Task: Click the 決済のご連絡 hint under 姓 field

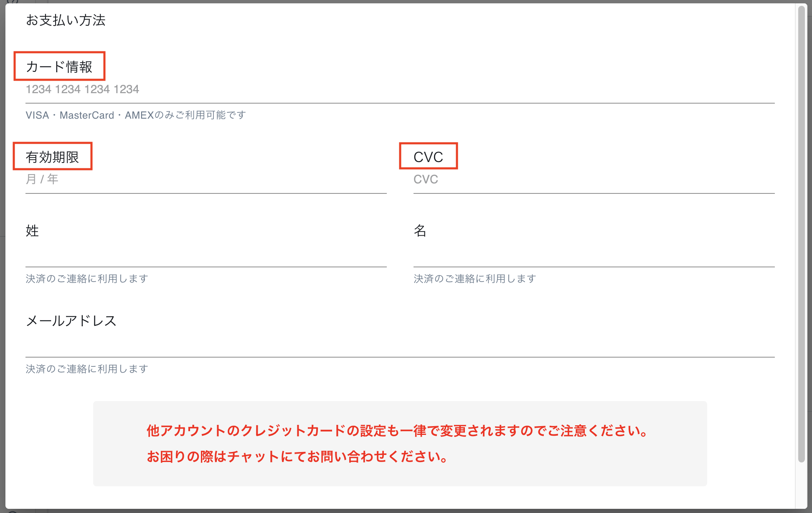Action: point(87,279)
